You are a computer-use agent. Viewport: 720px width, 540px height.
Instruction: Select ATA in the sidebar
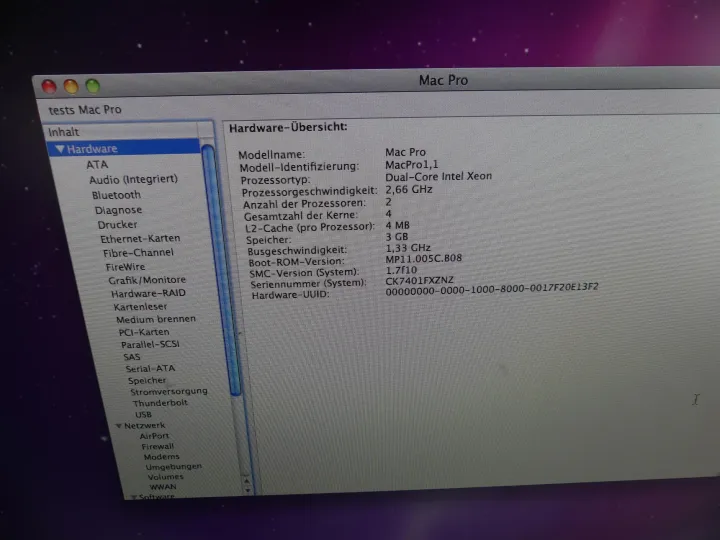click(x=97, y=164)
